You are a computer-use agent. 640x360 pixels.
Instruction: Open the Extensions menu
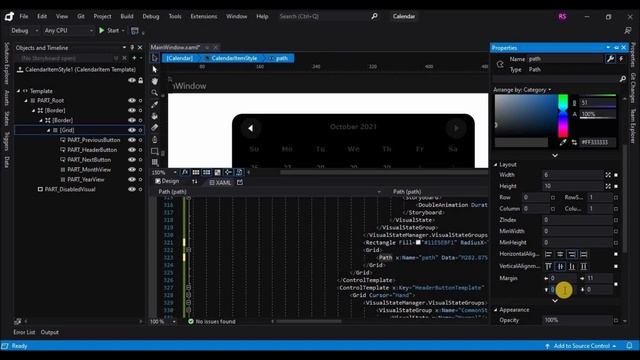204,16
